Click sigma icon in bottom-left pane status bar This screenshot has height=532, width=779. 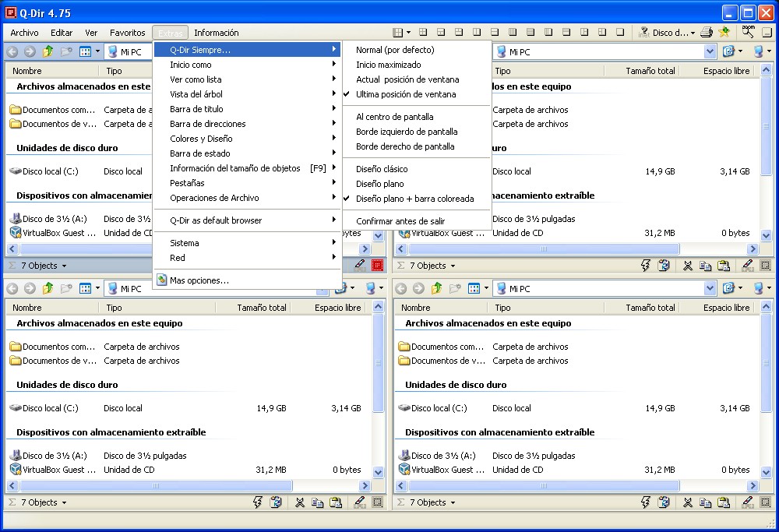pyautogui.click(x=12, y=502)
